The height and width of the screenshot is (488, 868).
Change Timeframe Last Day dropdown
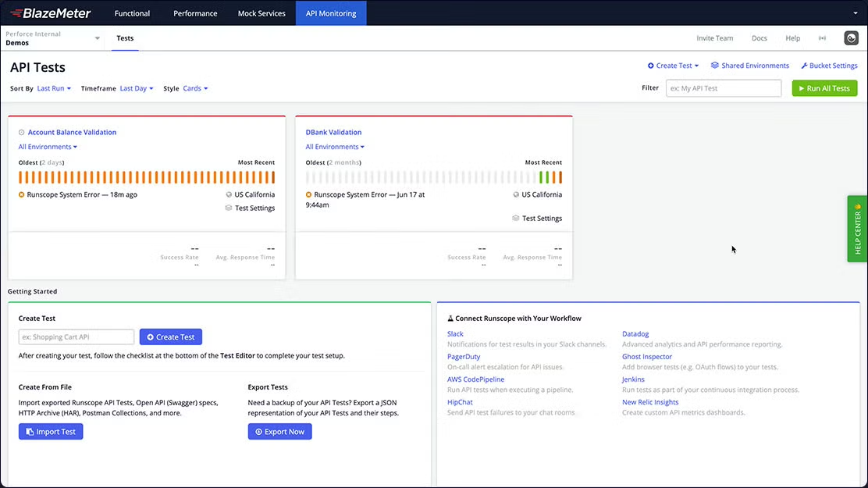pyautogui.click(x=136, y=89)
